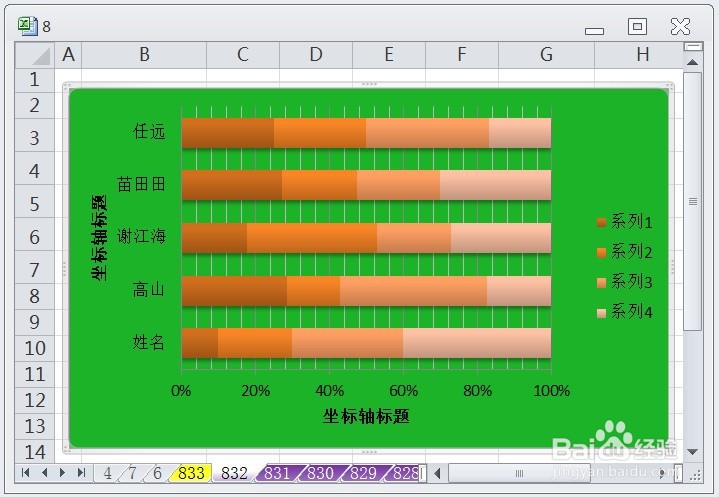This screenshot has height=497, width=719.
Task: Click vertical scrollbar up arrow
Action: point(693,62)
